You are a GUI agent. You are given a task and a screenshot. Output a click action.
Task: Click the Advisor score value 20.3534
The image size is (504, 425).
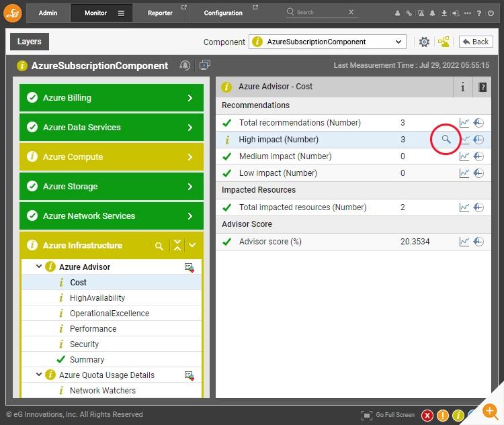(x=415, y=242)
